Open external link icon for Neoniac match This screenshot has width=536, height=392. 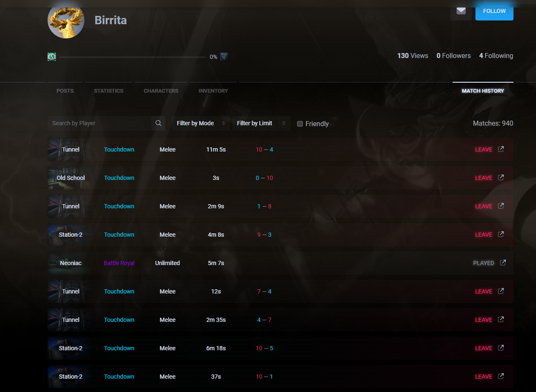503,263
